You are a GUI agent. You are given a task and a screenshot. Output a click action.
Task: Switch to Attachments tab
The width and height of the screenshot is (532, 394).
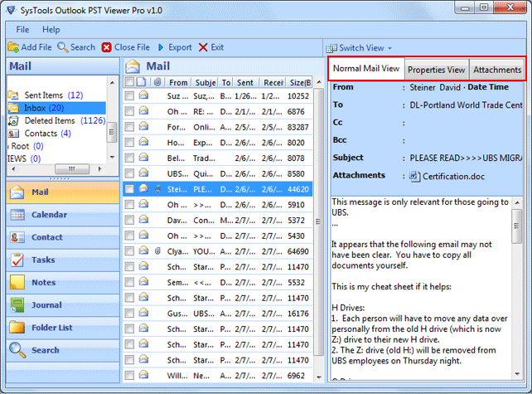(x=497, y=70)
